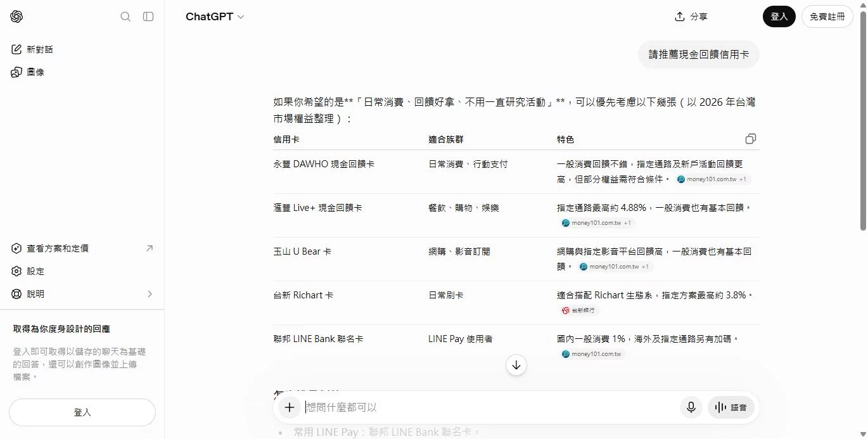
Task: Expand the 說明 submenu arrow
Action: point(150,294)
